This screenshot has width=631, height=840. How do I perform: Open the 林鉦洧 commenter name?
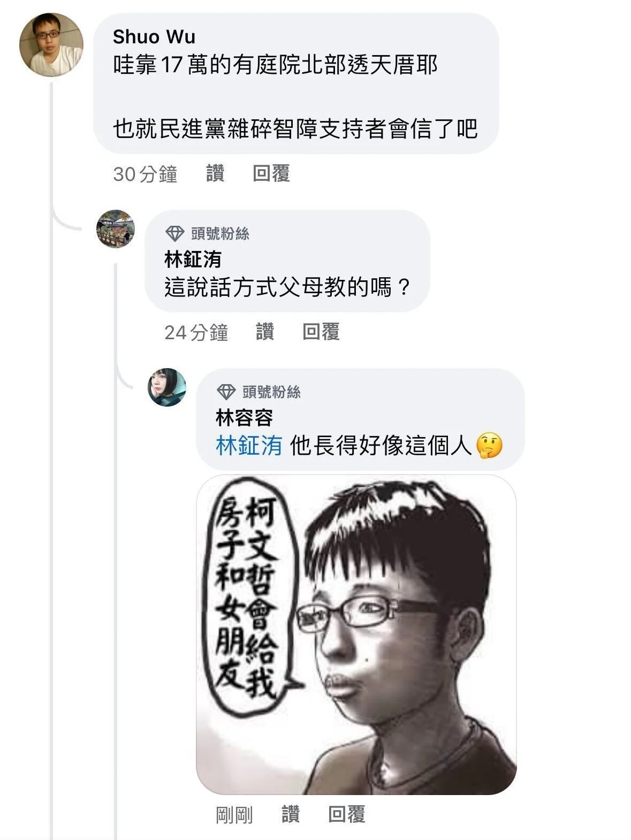pyautogui.click(x=193, y=259)
